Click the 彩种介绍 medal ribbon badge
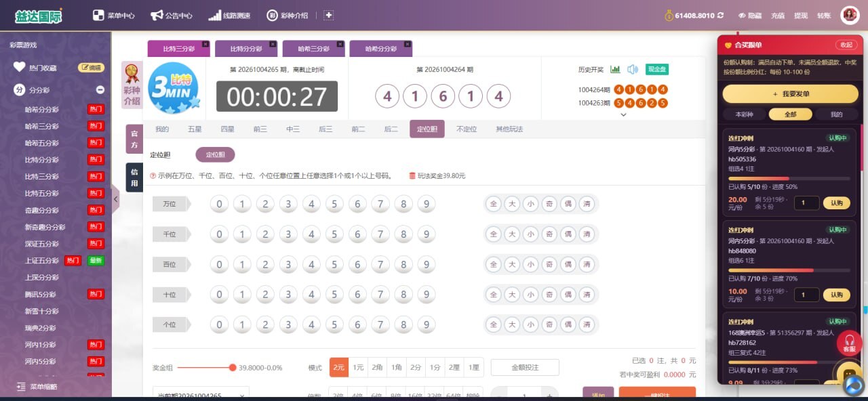The height and width of the screenshot is (401, 868). click(x=132, y=85)
